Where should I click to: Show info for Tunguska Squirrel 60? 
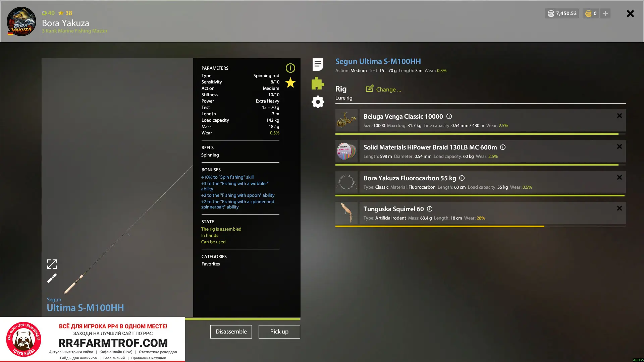pyautogui.click(x=430, y=209)
